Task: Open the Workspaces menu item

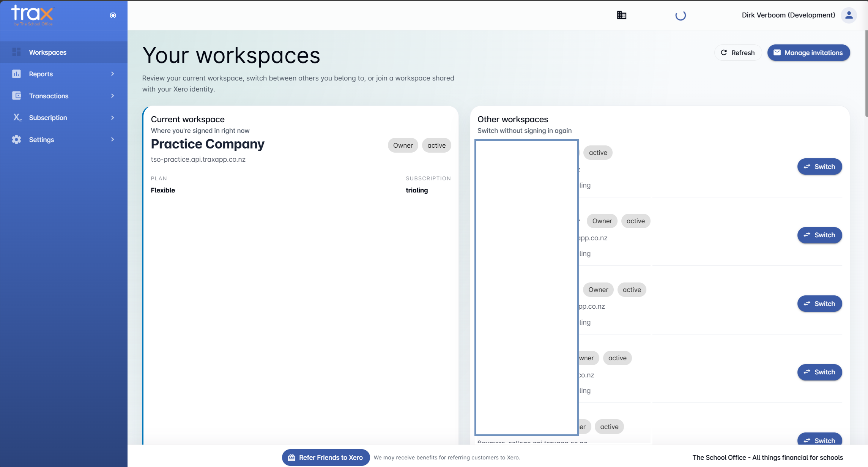Action: 64,52
